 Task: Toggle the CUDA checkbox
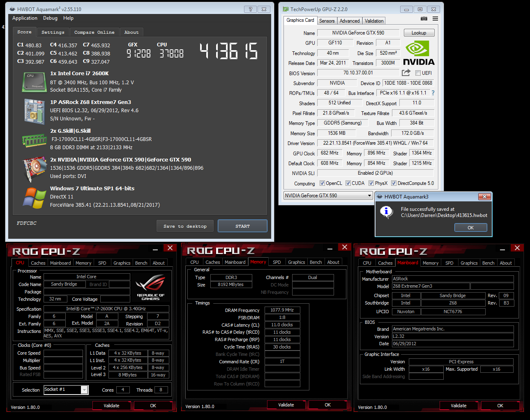coord(348,183)
